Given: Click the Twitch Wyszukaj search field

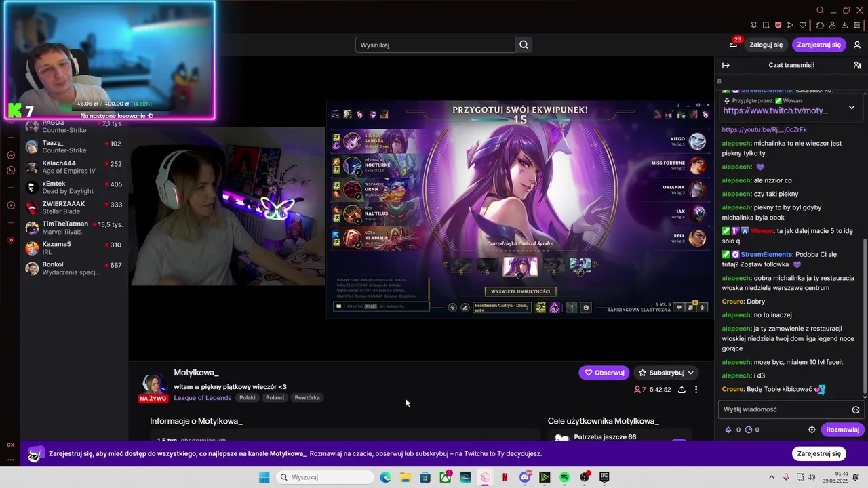Looking at the screenshot, I should click(x=435, y=45).
